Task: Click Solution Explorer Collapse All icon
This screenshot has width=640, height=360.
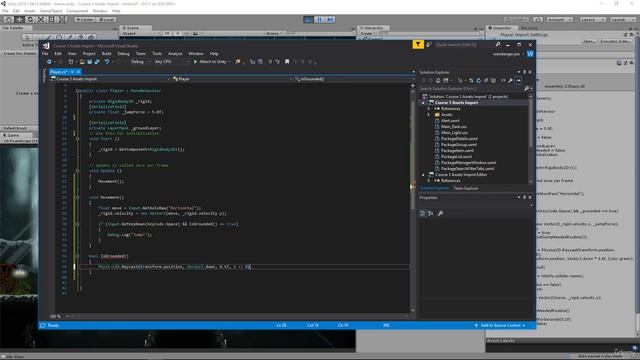Action: tap(486, 81)
